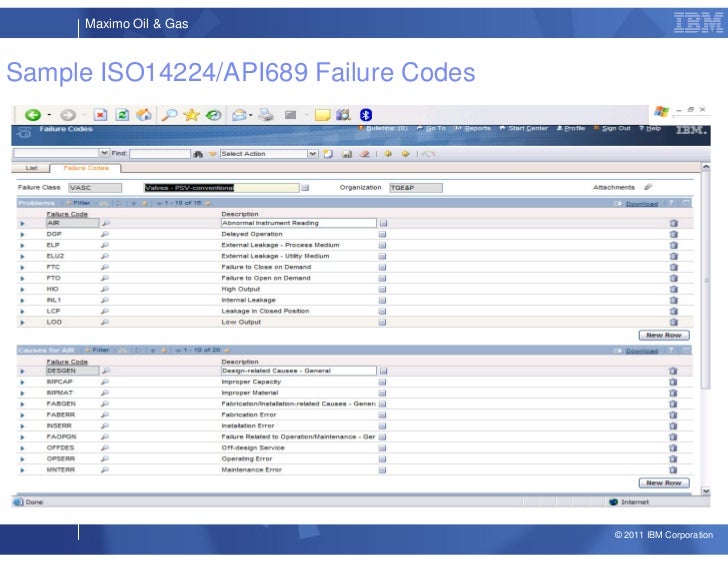Click the browser Print icon
This screenshot has height=563, width=728.
click(x=266, y=115)
